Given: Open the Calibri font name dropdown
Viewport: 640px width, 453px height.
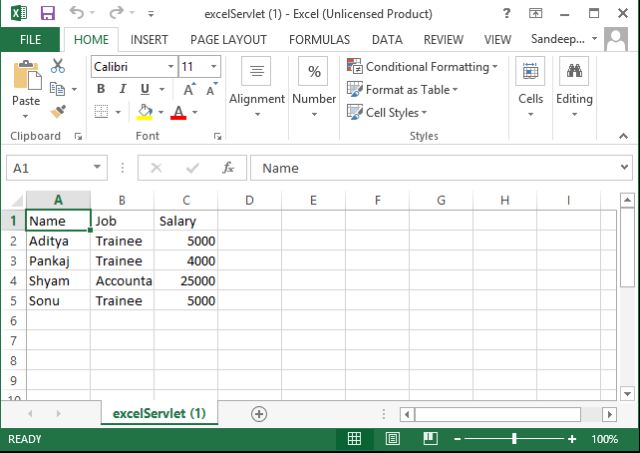Looking at the screenshot, I should coord(171,67).
